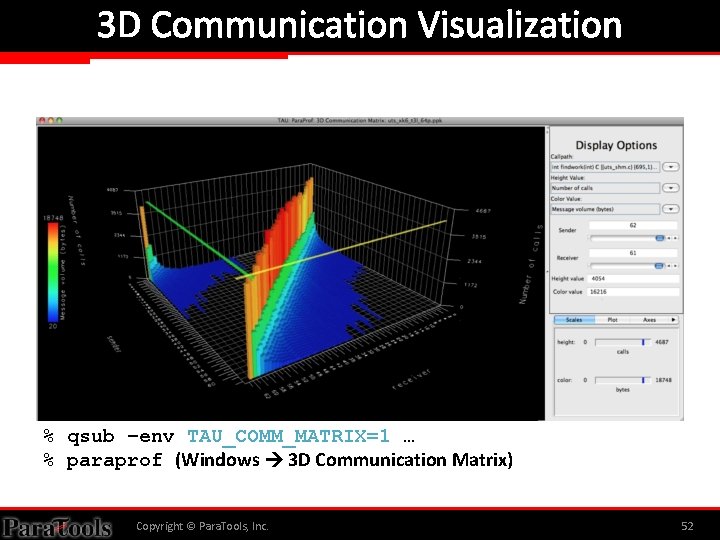Click the Sender slider thumb
720x540 pixels.
click(660, 238)
